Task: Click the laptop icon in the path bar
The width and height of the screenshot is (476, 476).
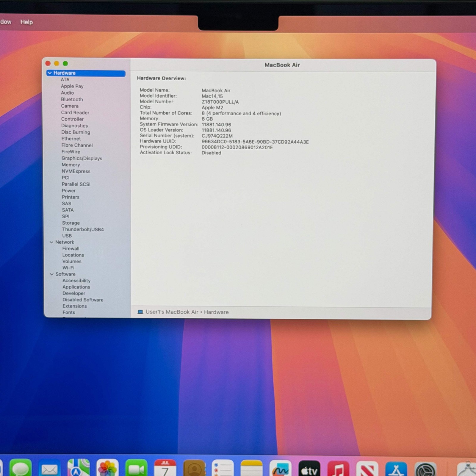Action: pyautogui.click(x=140, y=312)
